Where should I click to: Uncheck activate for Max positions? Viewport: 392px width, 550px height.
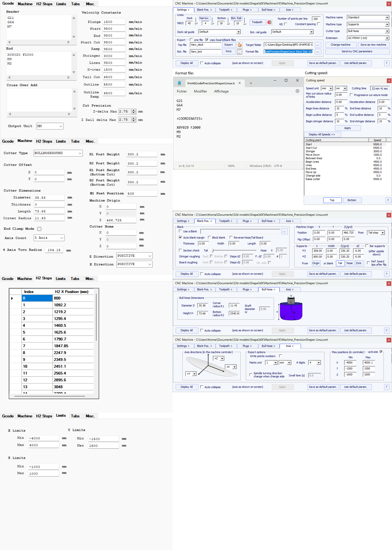pos(381,352)
